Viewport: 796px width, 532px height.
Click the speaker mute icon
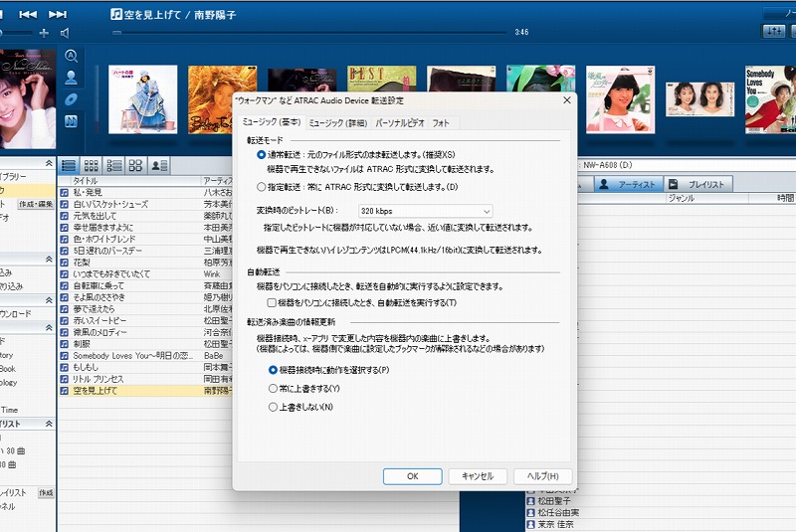coord(67,32)
